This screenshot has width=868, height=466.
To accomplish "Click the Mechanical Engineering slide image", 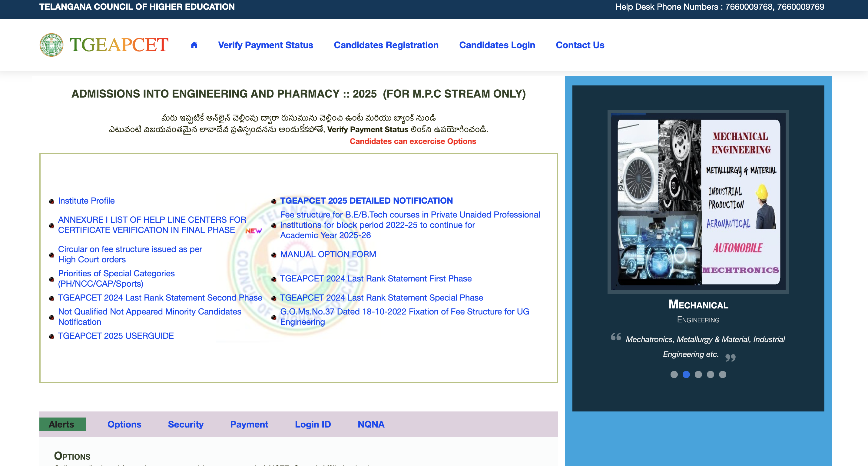I will 698,202.
